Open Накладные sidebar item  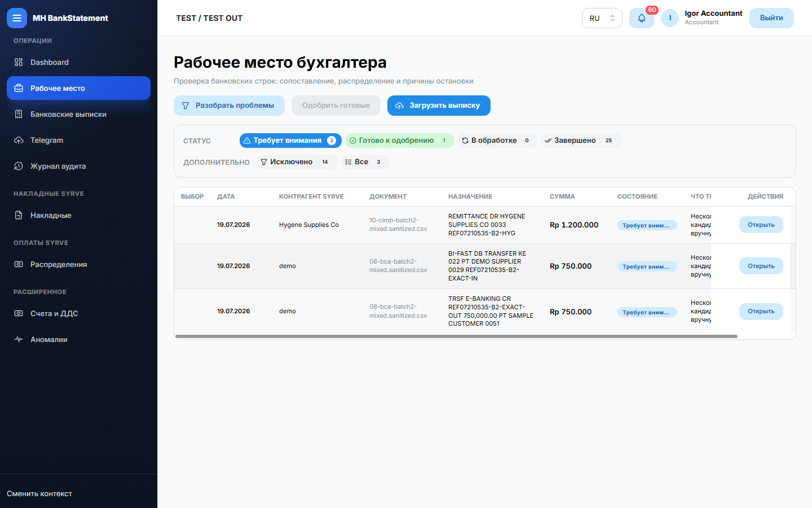click(78, 215)
